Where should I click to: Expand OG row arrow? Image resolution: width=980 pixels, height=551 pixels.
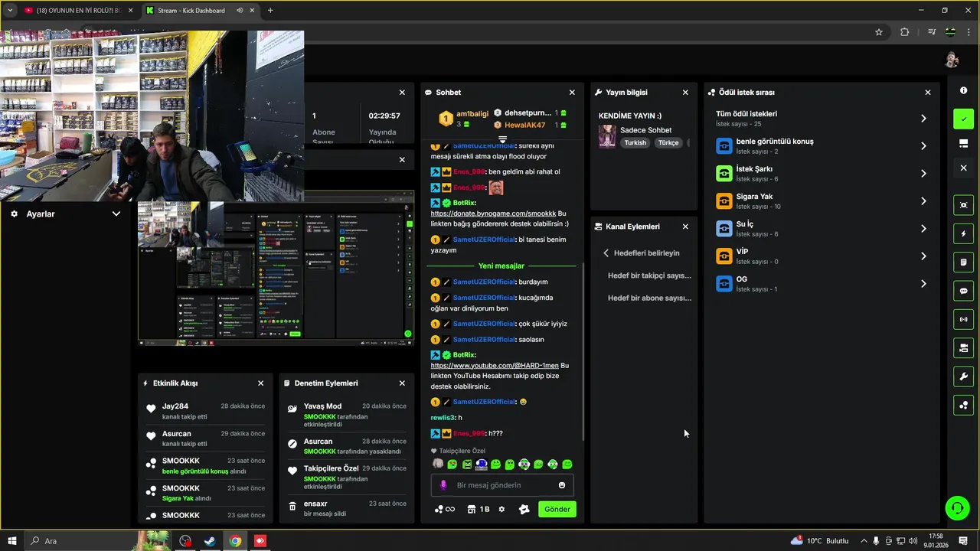923,284
